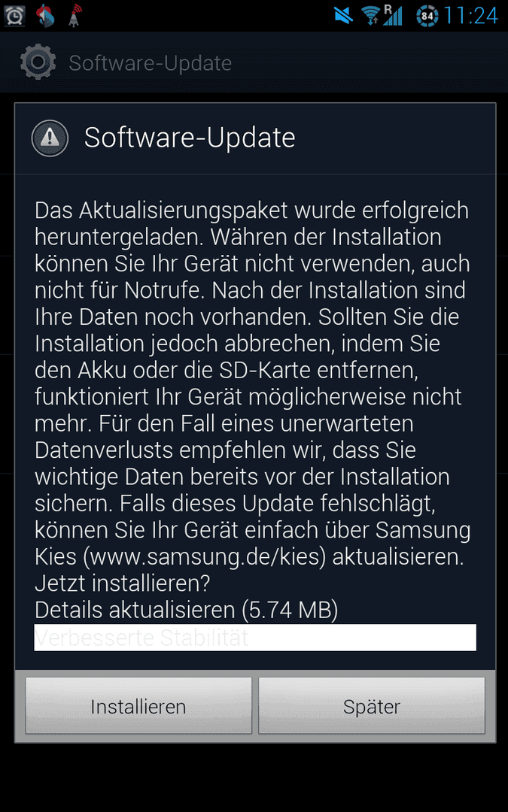Tap the Wi-Fi signal status icon
This screenshot has width=508, height=812.
coord(371,16)
